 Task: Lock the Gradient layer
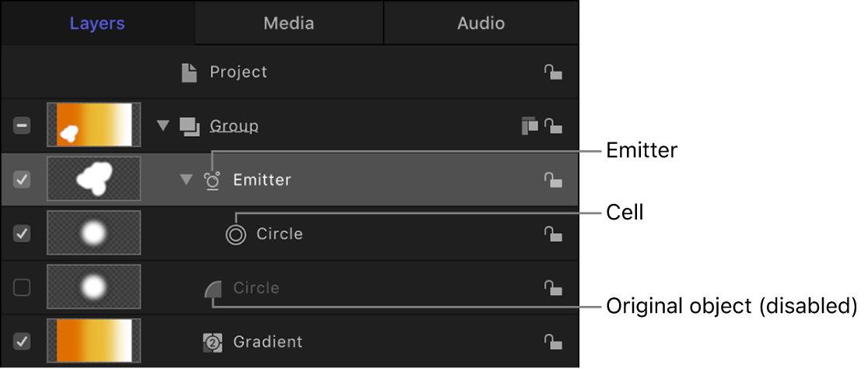[x=552, y=342]
